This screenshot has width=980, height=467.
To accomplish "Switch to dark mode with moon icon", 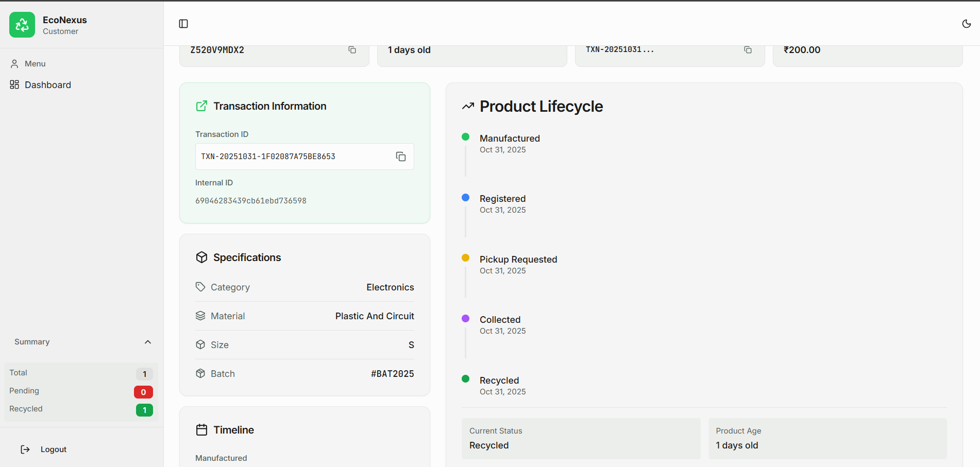I will 967,24.
